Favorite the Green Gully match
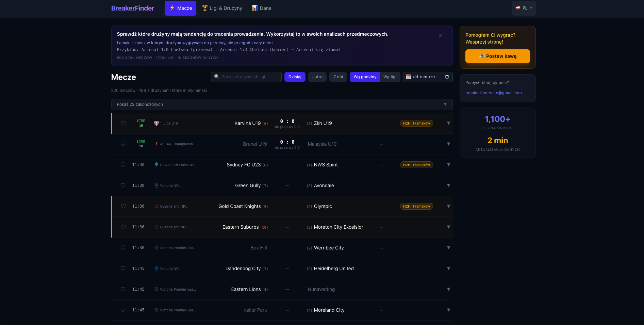The image size is (644, 325). 123,185
